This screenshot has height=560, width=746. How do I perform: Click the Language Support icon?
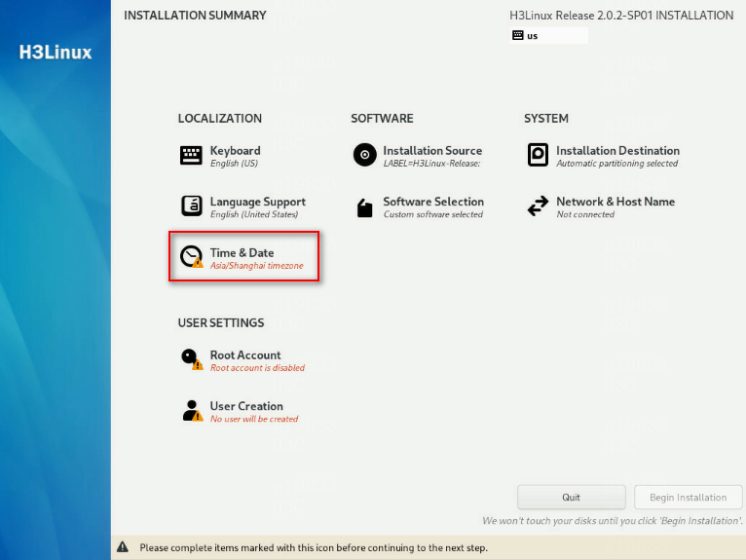coord(191,206)
